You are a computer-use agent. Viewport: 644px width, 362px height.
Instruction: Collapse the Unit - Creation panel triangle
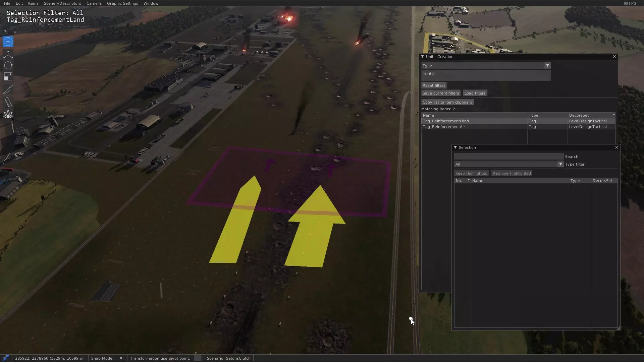(422, 57)
